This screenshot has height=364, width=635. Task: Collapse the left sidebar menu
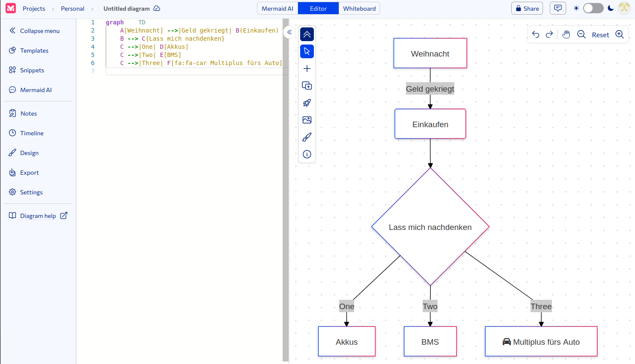[34, 31]
